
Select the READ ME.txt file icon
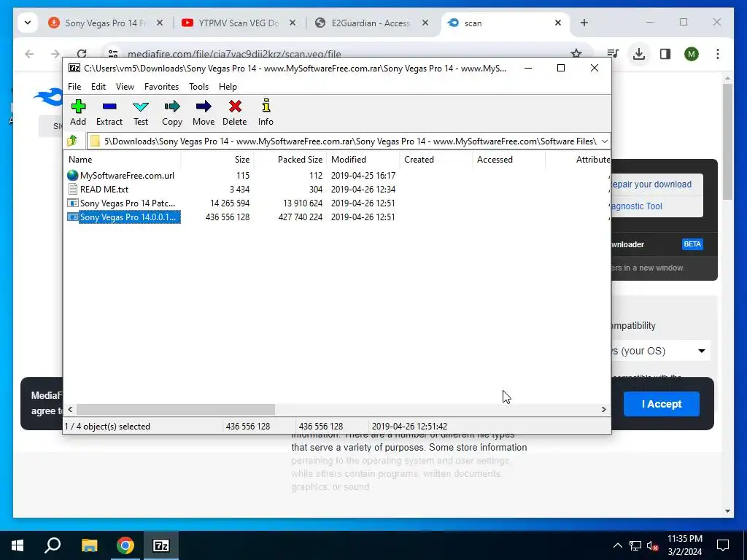pyautogui.click(x=72, y=189)
